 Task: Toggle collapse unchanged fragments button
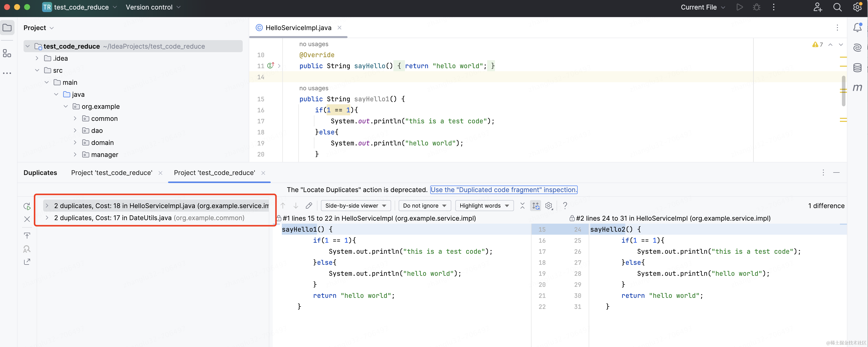[x=522, y=206]
